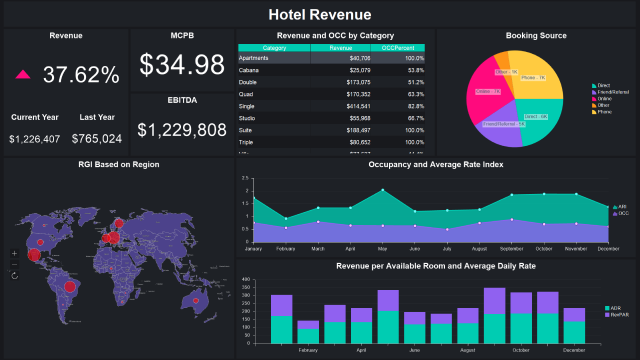Toggle ADR series in bar chart legend
Viewport: 640px width, 360px height.
click(613, 308)
